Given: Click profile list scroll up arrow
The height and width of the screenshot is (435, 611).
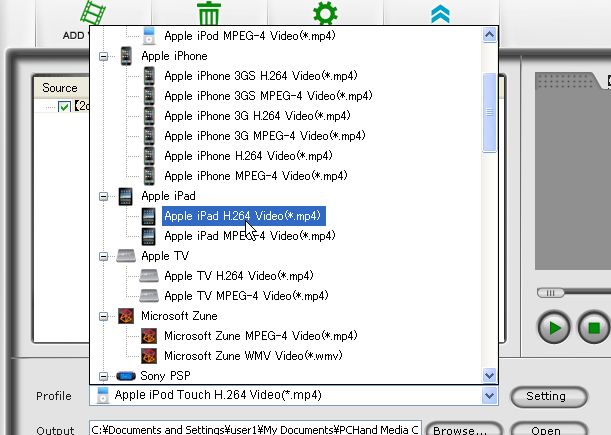Looking at the screenshot, I should click(x=489, y=35).
